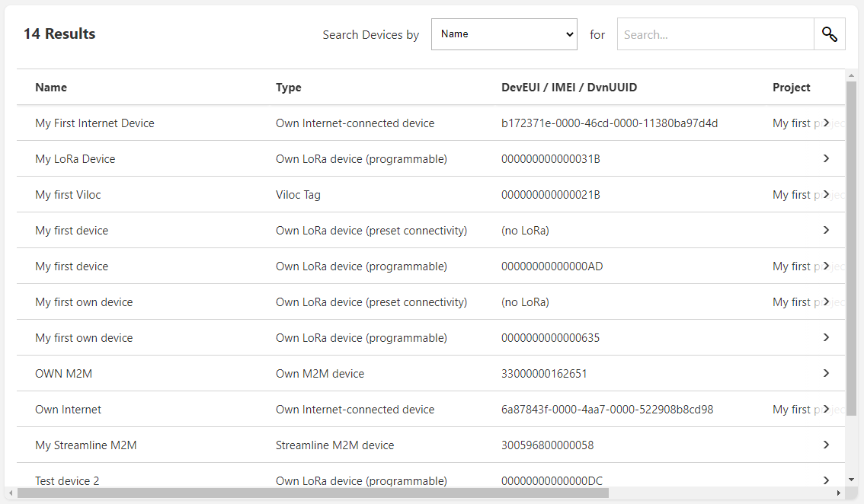Click the horizontal scrollbar left arrow
This screenshot has height=504, width=864.
point(11,493)
